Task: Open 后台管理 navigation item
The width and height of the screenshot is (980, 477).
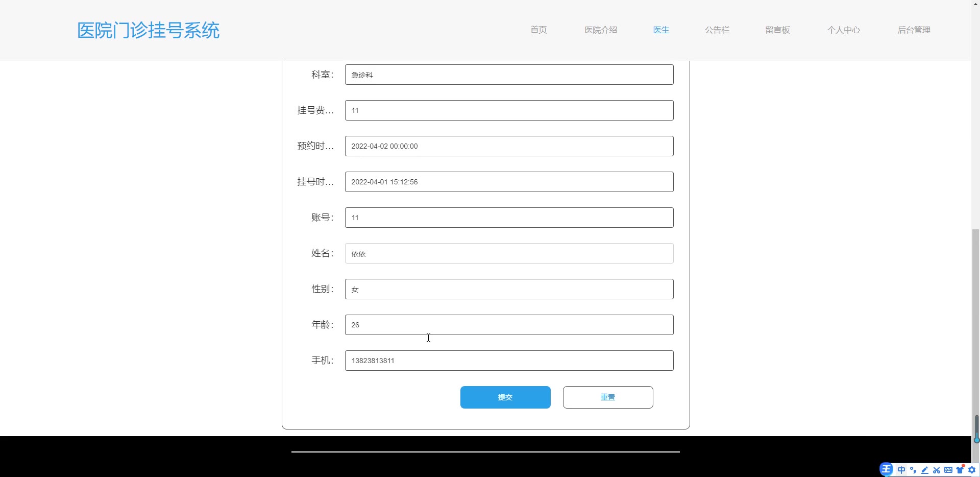Action: 914,30
